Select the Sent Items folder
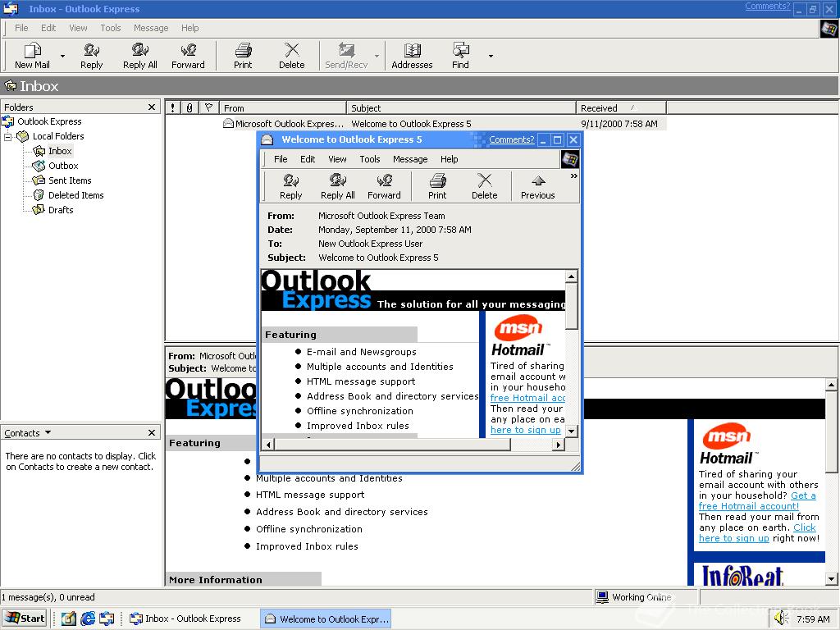Screen dimensions: 840x630 [x=70, y=180]
